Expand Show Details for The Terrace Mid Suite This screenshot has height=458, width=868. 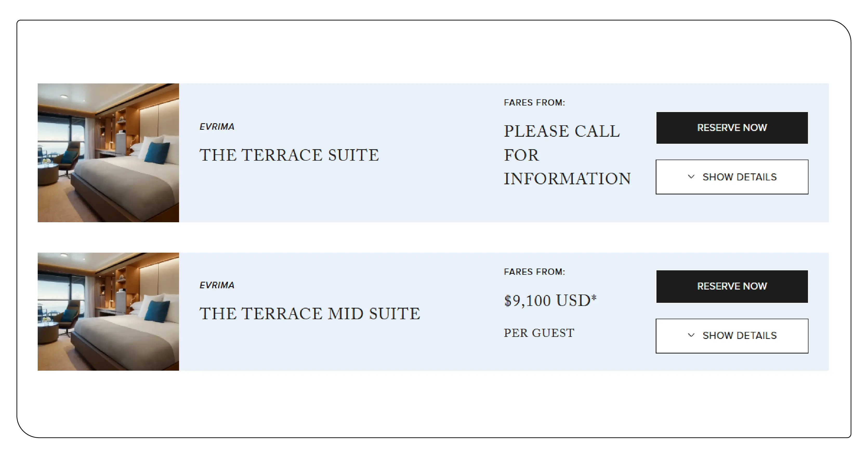(731, 335)
